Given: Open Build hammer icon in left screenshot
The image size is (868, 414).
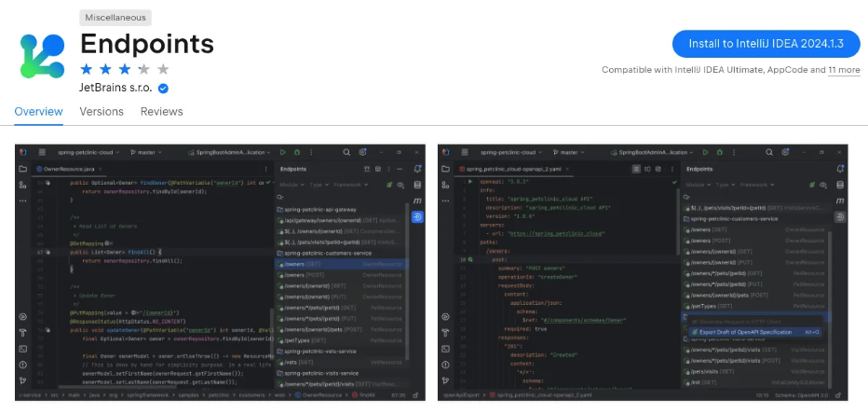Looking at the screenshot, I should pos(22,333).
